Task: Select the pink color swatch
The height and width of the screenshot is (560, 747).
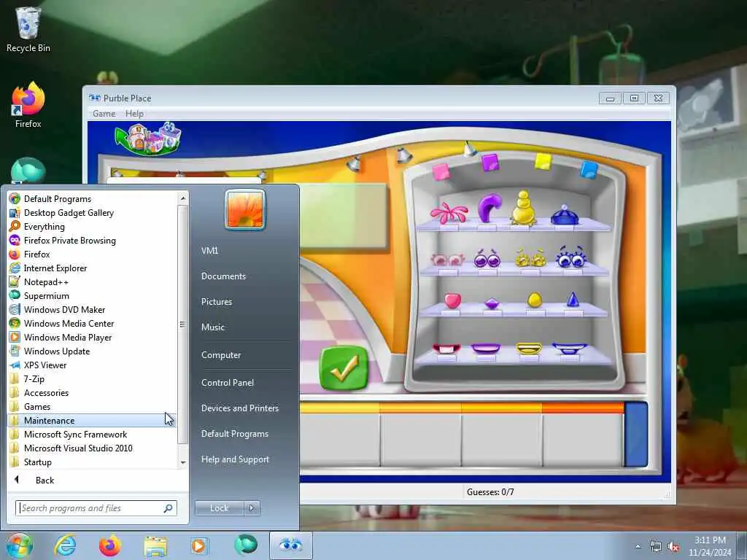Action: click(441, 171)
